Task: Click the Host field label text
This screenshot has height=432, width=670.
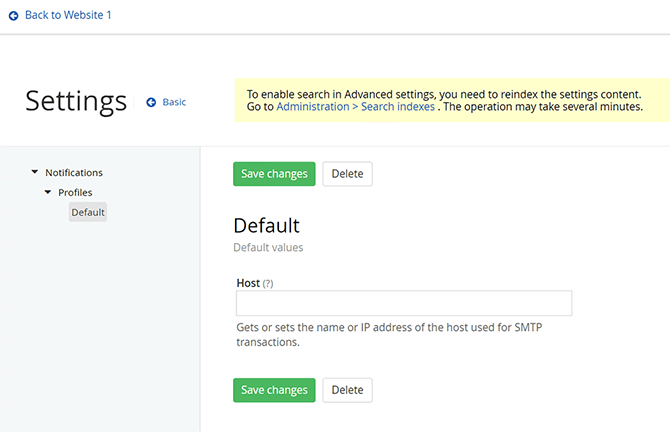Action: coord(247,283)
